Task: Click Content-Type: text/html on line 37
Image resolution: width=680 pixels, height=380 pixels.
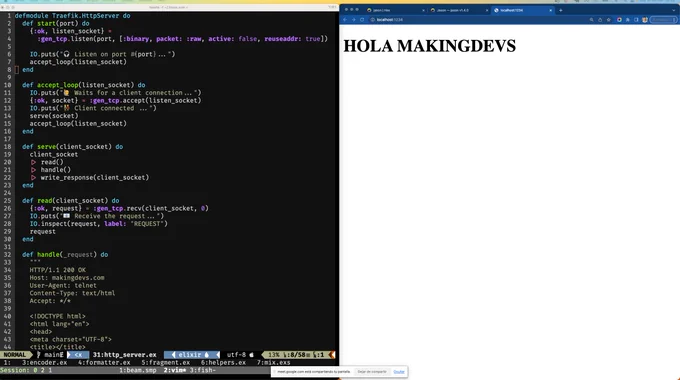Action: tap(72, 293)
